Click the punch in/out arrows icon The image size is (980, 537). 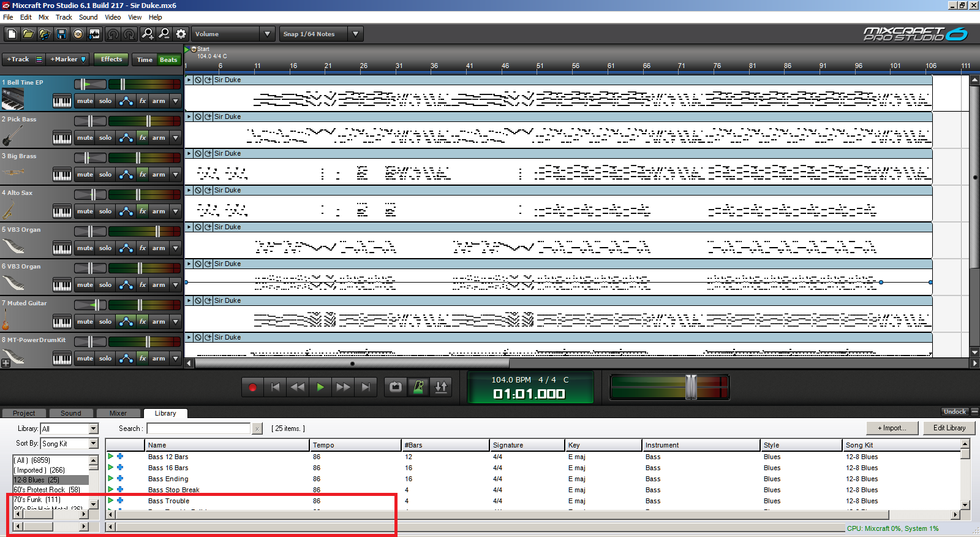coord(441,387)
